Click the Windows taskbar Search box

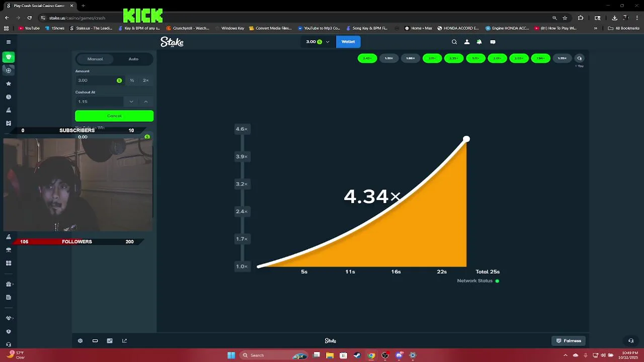point(274,355)
